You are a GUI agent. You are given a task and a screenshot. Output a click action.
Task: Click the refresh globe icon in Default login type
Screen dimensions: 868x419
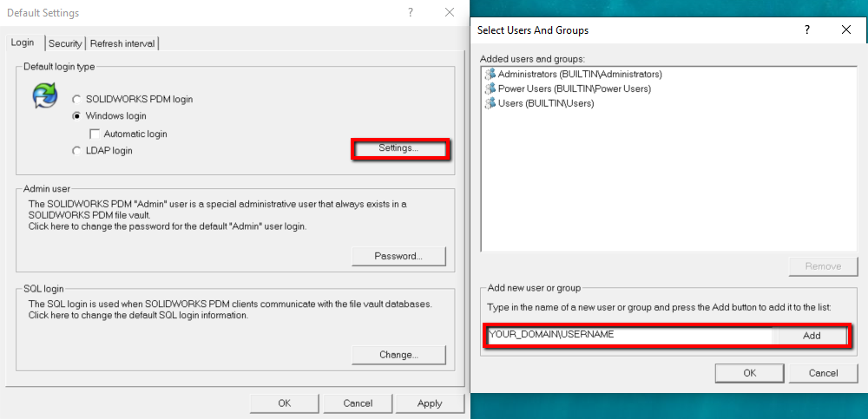45,95
